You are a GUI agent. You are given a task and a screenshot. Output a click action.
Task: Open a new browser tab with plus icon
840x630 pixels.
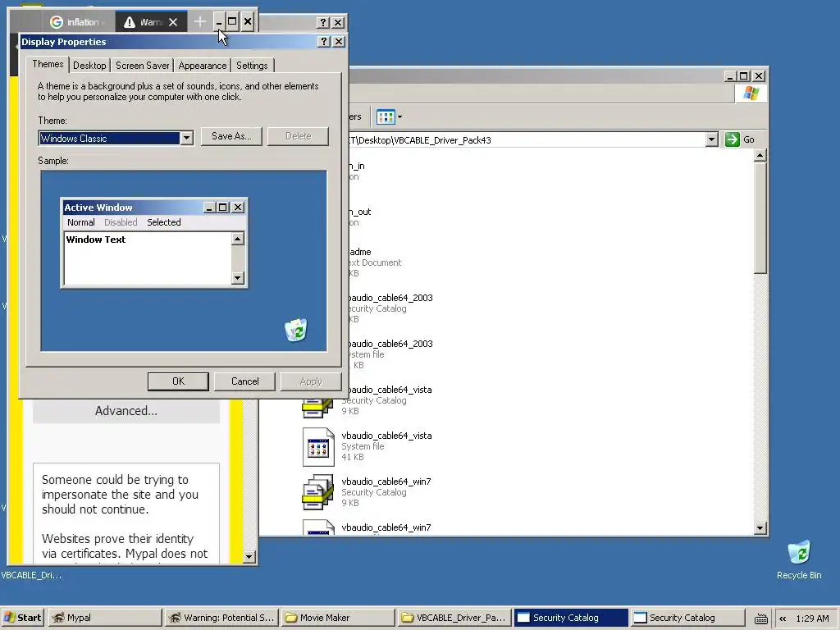pyautogui.click(x=199, y=21)
